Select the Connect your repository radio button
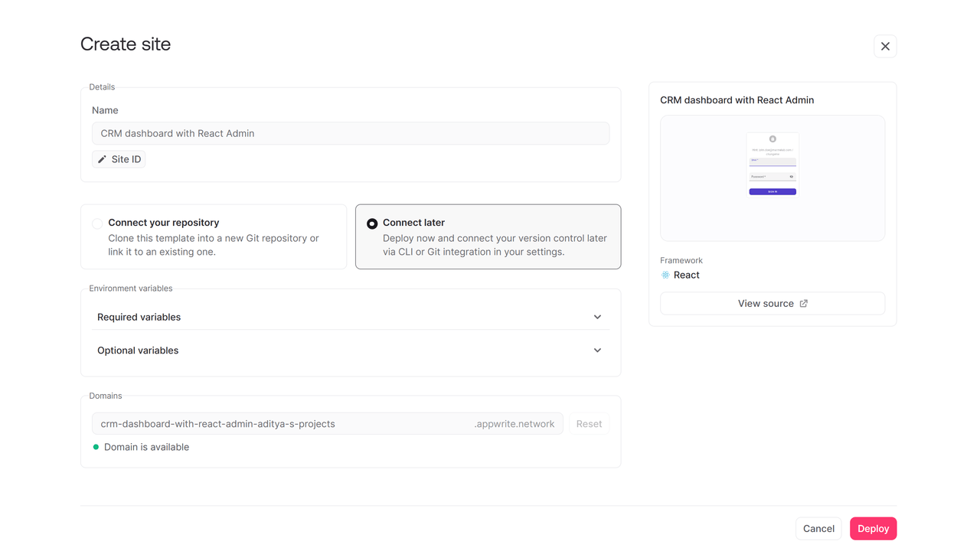 point(97,223)
